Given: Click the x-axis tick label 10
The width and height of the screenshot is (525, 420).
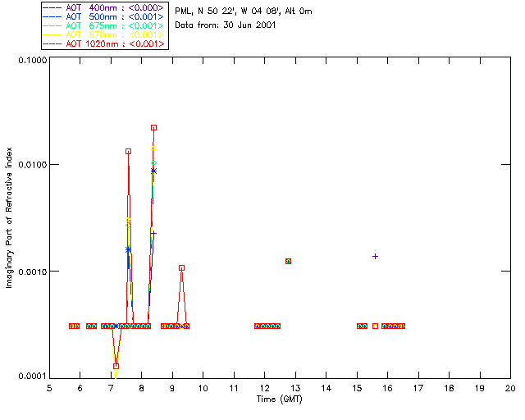Looking at the screenshot, I should (203, 389).
